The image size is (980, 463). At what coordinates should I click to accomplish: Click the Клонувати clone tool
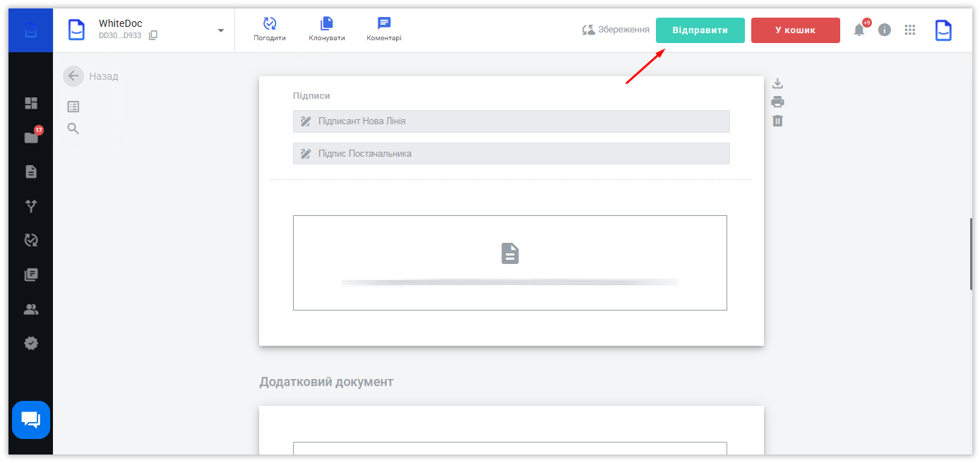pyautogui.click(x=327, y=30)
